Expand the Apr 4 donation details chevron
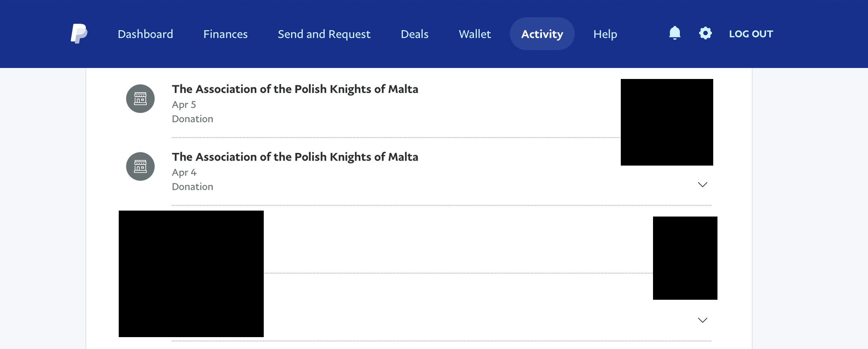 tap(703, 185)
